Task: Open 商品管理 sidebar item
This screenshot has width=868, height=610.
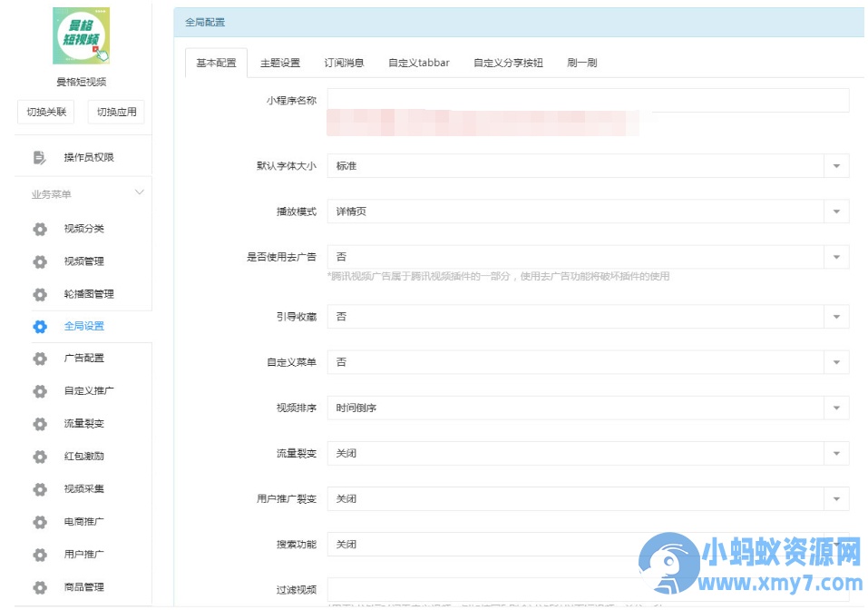Action: 83,586
